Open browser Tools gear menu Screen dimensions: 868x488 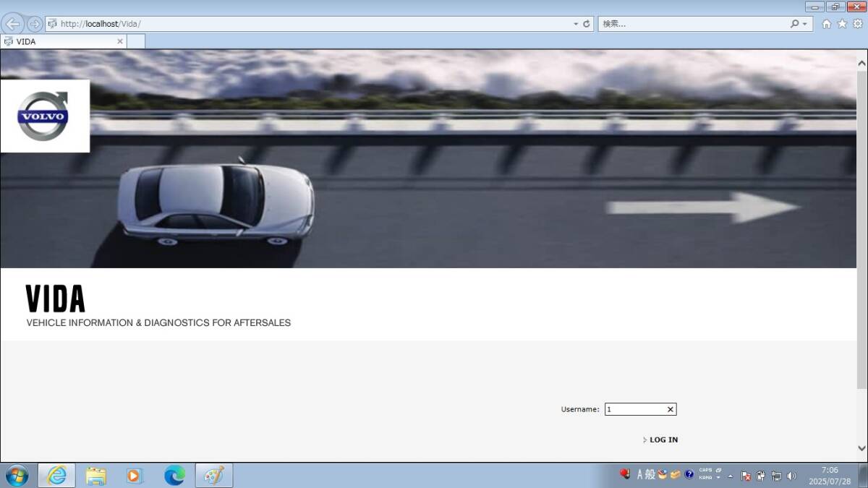(x=857, y=24)
